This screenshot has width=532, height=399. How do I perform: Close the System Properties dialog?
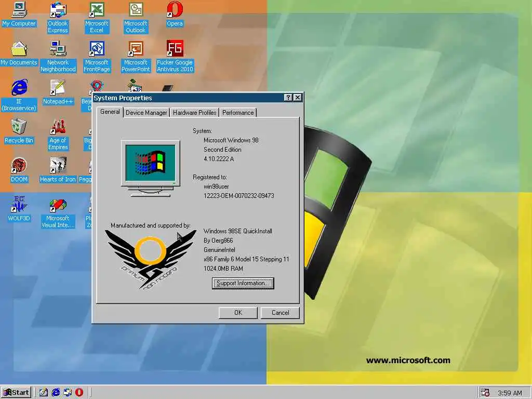click(x=298, y=98)
